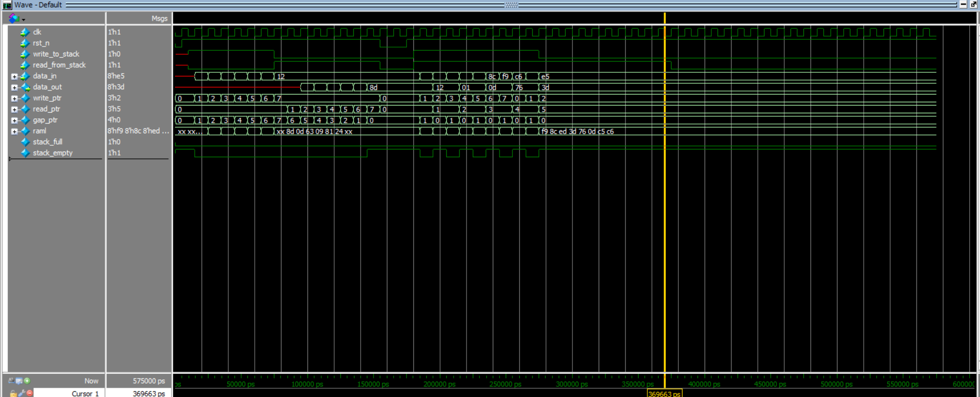This screenshot has height=397, width=980.
Task: Select the clk signal name
Action: [37, 32]
